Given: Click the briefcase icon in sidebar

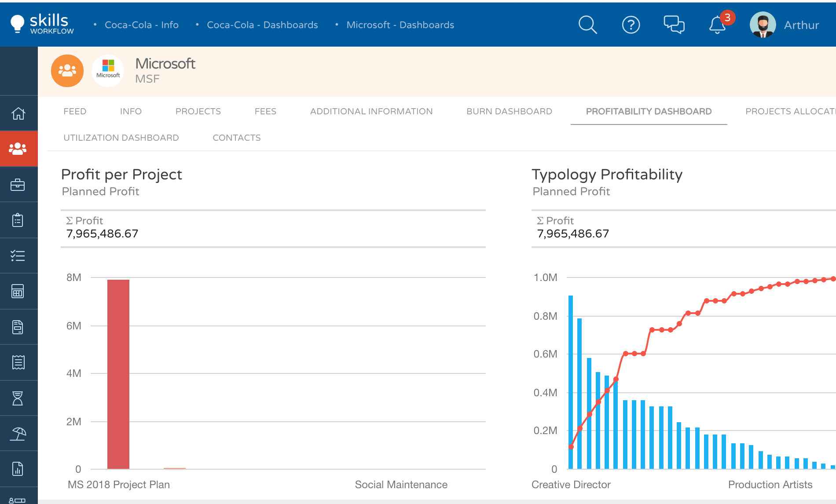Looking at the screenshot, I should [x=18, y=185].
